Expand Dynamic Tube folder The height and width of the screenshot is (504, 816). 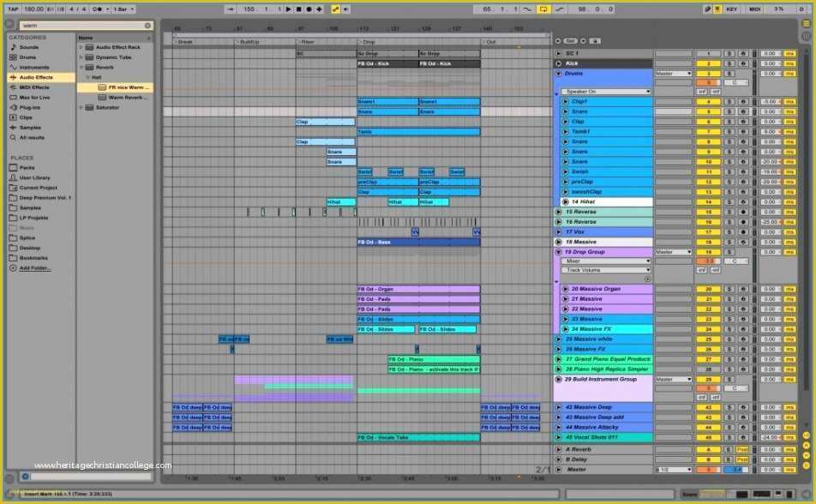point(81,57)
